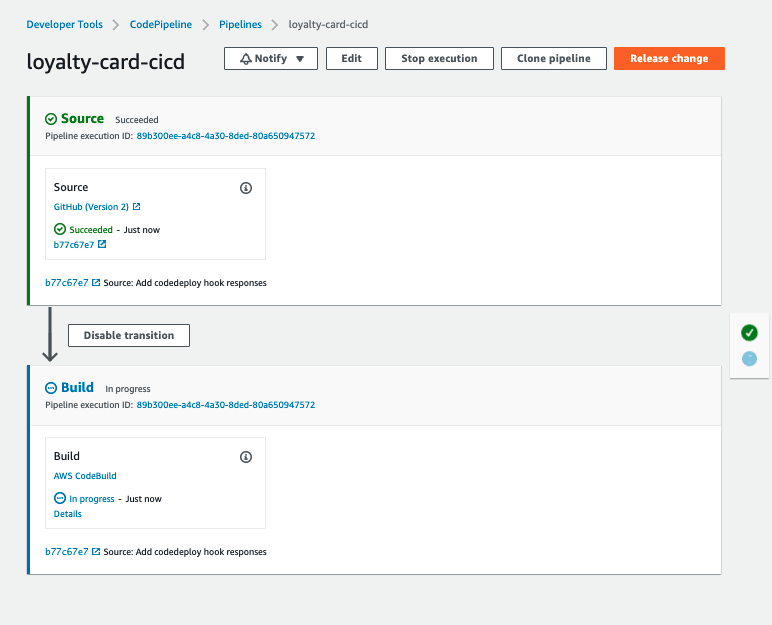The height and width of the screenshot is (625, 772).
Task: Click blue in-progress icon beside Build heading
Action: (51, 388)
